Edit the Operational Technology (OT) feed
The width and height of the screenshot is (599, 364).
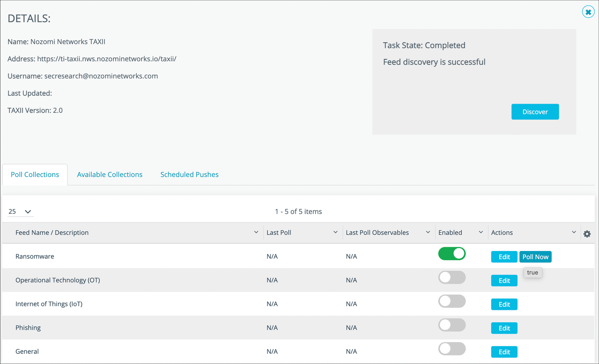coord(504,281)
